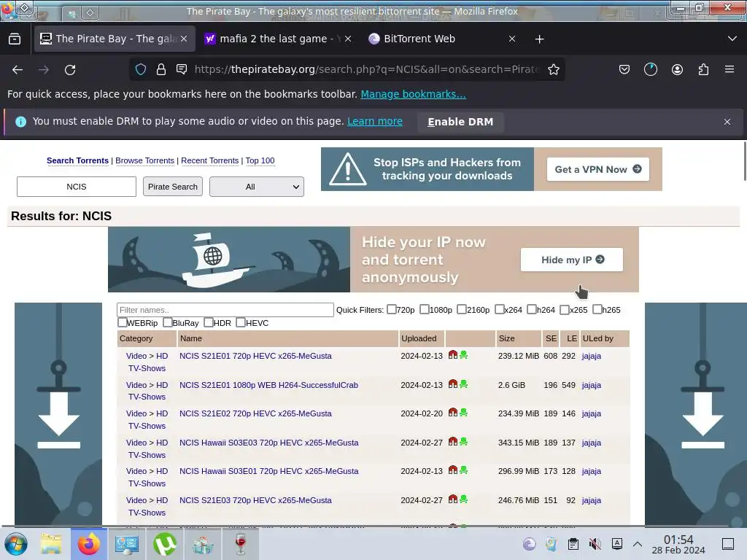747x560 pixels.
Task: Click the Enable DRM button
Action: (460, 122)
